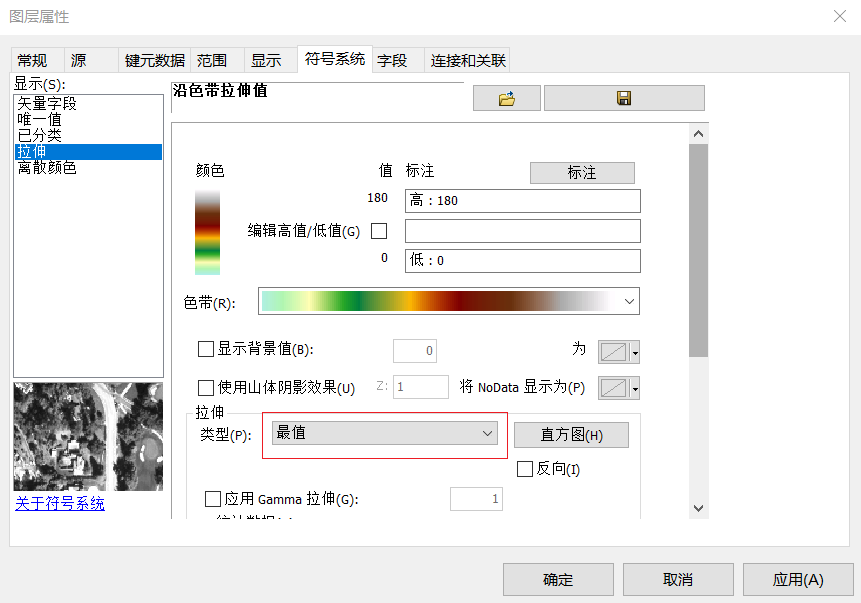Click the background value color swatch
This screenshot has width=861, height=603.
(613, 352)
